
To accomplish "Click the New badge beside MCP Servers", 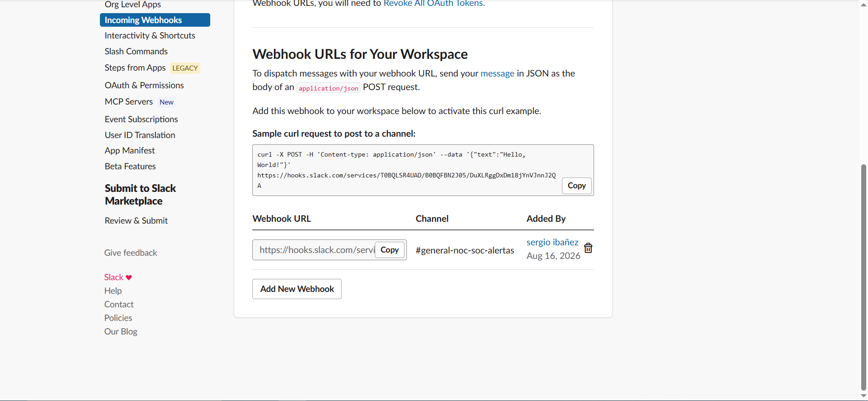I will [166, 102].
